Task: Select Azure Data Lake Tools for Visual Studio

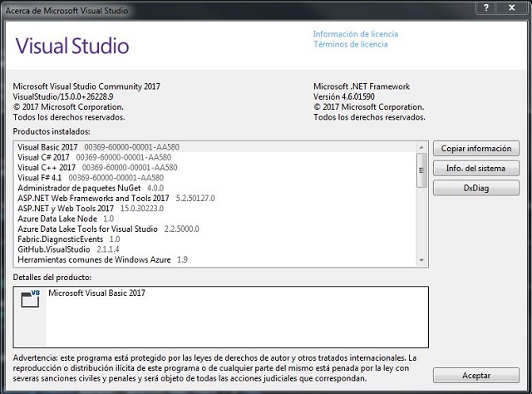Action: 216,229
